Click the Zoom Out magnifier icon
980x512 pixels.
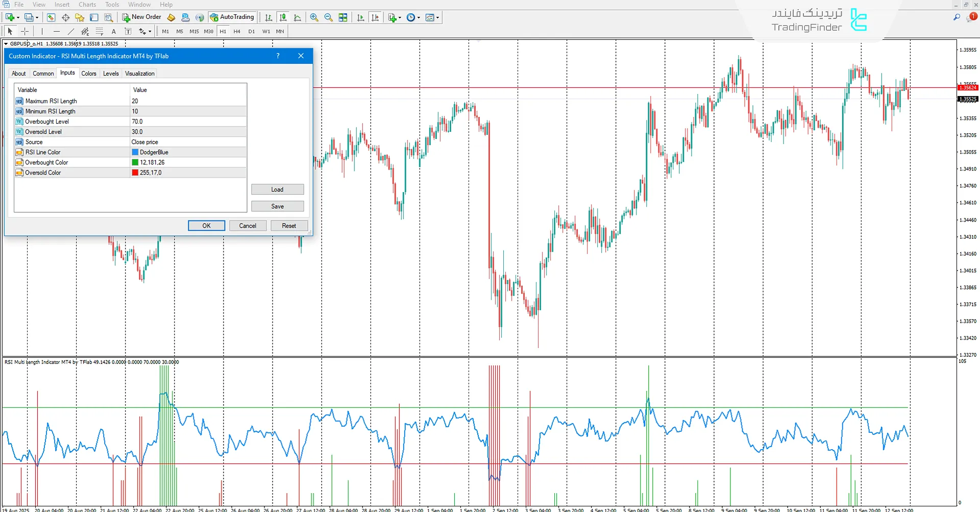(x=328, y=17)
